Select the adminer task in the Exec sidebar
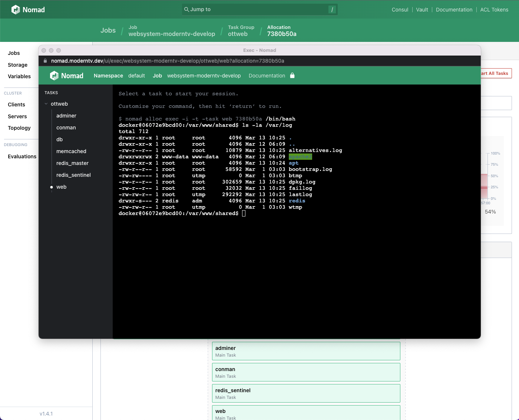 (66, 116)
